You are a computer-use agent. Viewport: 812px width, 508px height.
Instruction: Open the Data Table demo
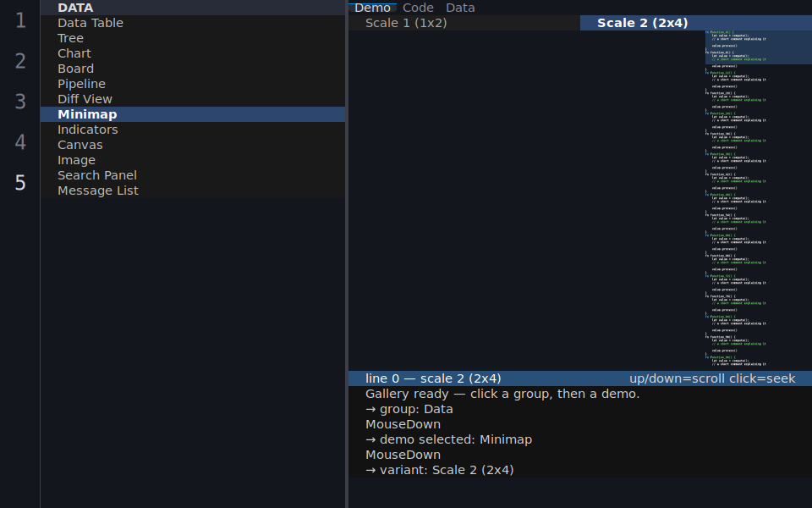pos(193,23)
